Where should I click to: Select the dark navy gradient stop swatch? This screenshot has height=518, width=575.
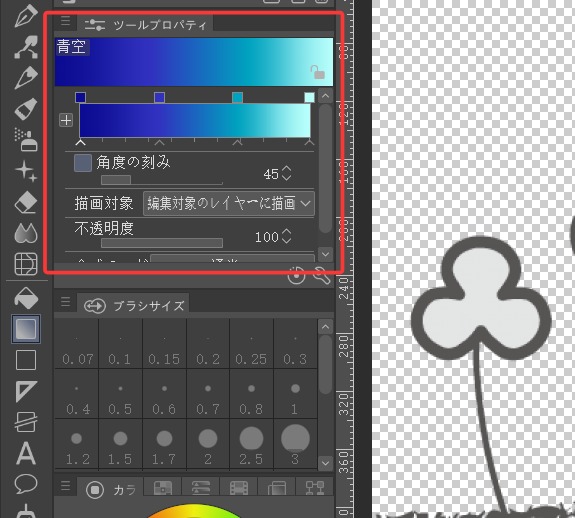point(80,98)
